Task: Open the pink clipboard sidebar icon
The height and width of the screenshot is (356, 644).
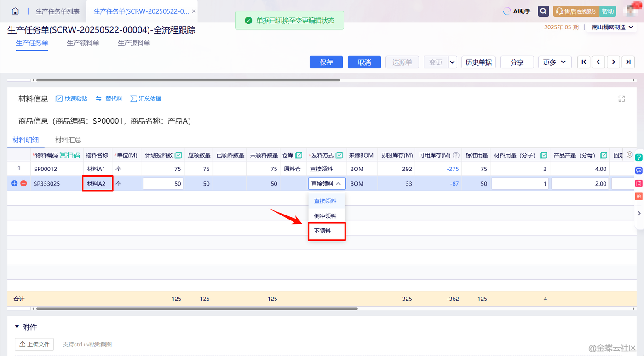Action: pos(638,183)
